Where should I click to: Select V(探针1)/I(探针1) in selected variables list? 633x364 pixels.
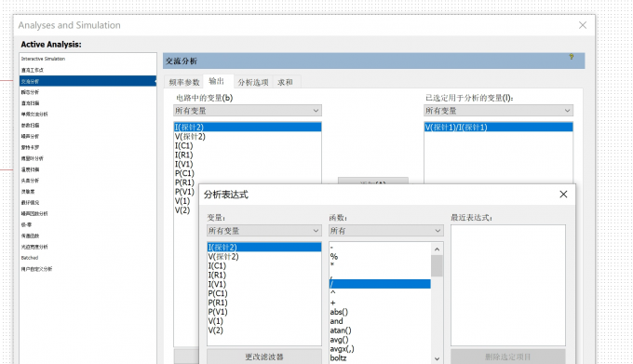click(x=498, y=128)
